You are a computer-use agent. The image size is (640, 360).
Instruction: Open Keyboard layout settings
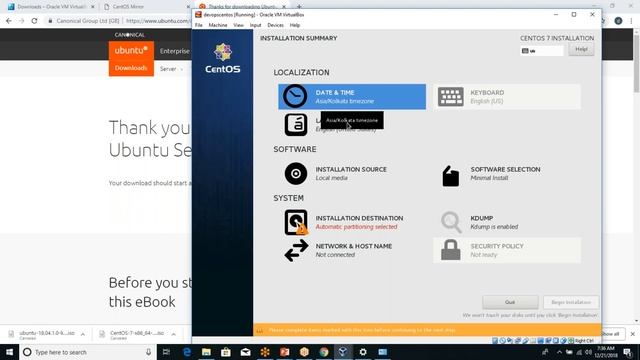click(x=507, y=97)
